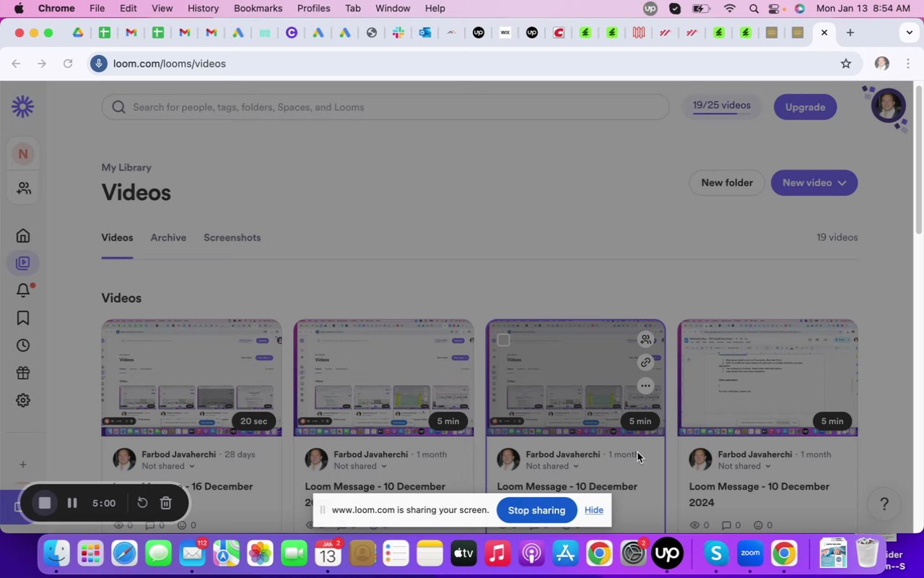Focus the Loom search field
The image size is (924, 578).
[x=385, y=107]
